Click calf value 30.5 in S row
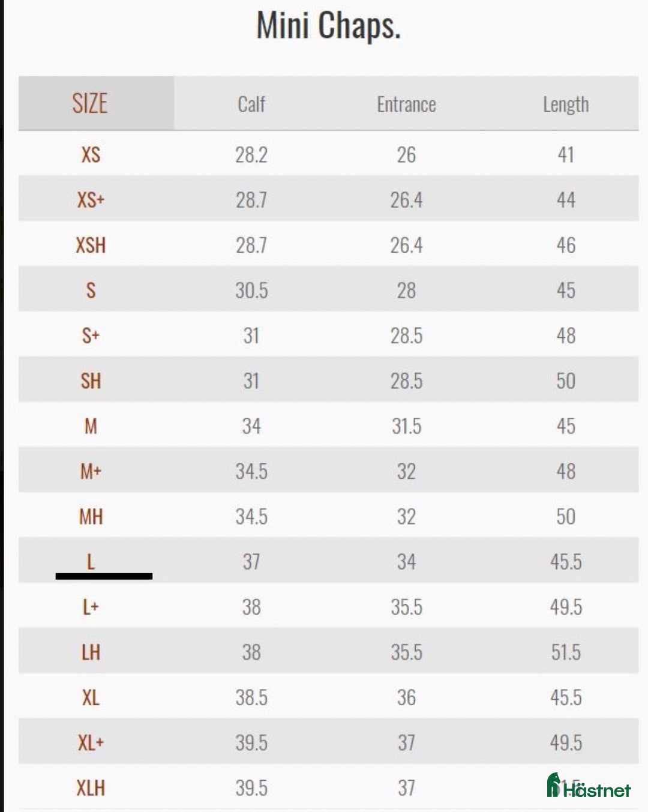This screenshot has width=648, height=812. 251,290
